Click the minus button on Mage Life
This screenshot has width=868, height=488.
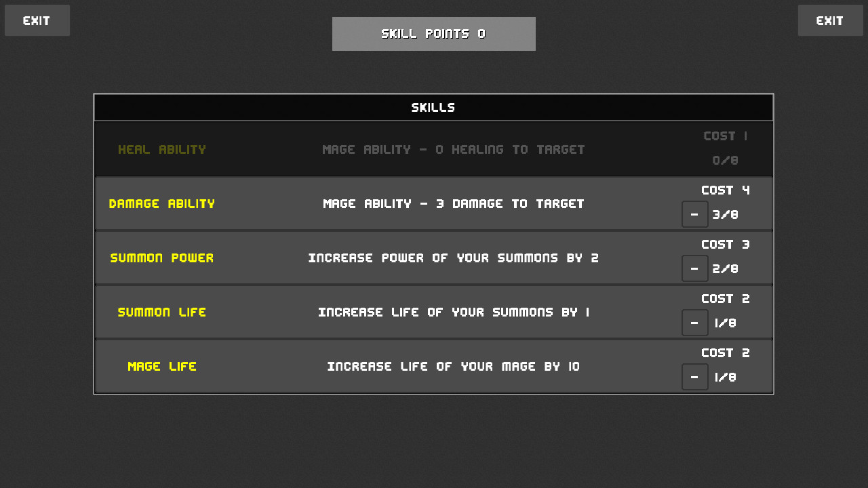[x=694, y=377]
